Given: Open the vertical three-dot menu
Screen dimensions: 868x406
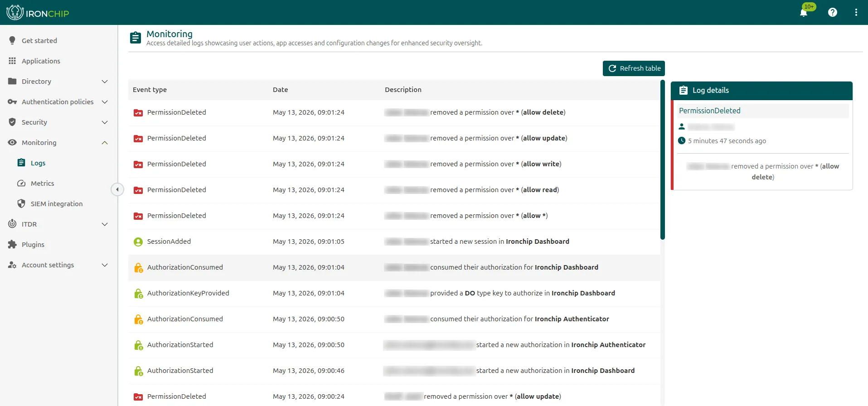Looking at the screenshot, I should [x=856, y=12].
